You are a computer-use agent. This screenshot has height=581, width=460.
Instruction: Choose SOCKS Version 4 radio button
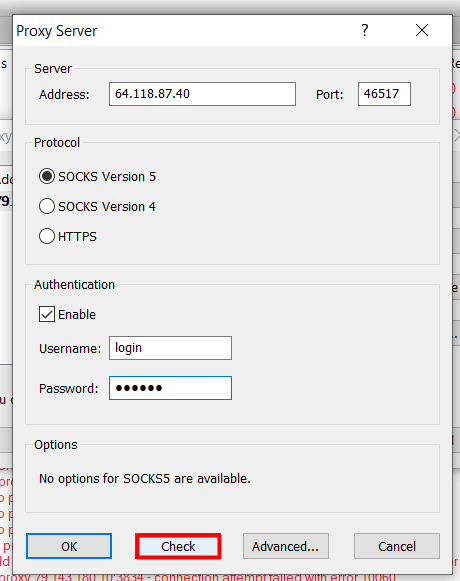point(47,206)
